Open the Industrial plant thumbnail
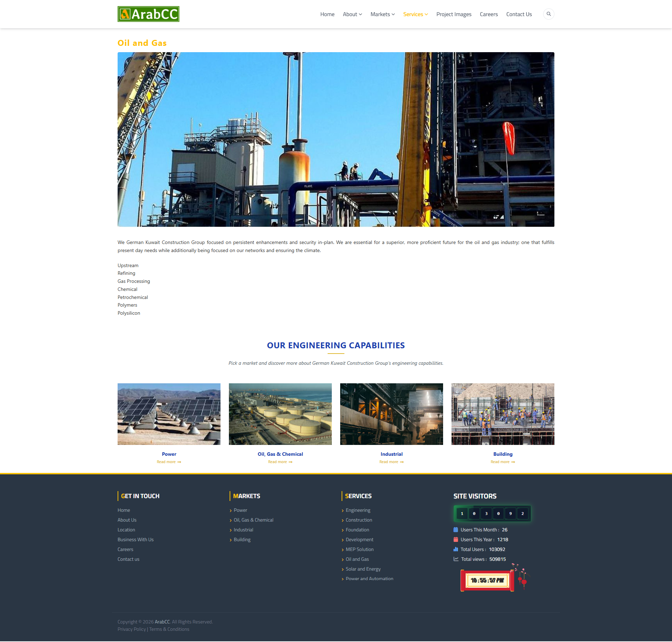 click(x=392, y=414)
